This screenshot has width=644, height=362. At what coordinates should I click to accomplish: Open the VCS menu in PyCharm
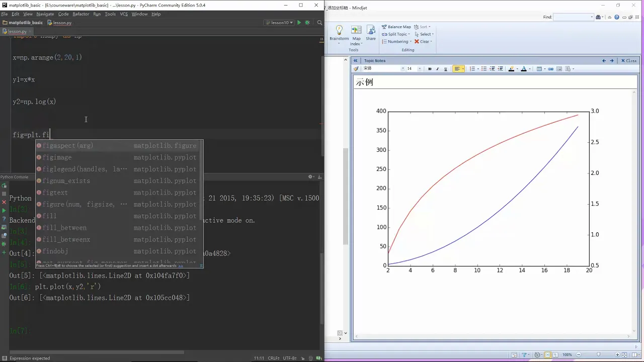(124, 14)
